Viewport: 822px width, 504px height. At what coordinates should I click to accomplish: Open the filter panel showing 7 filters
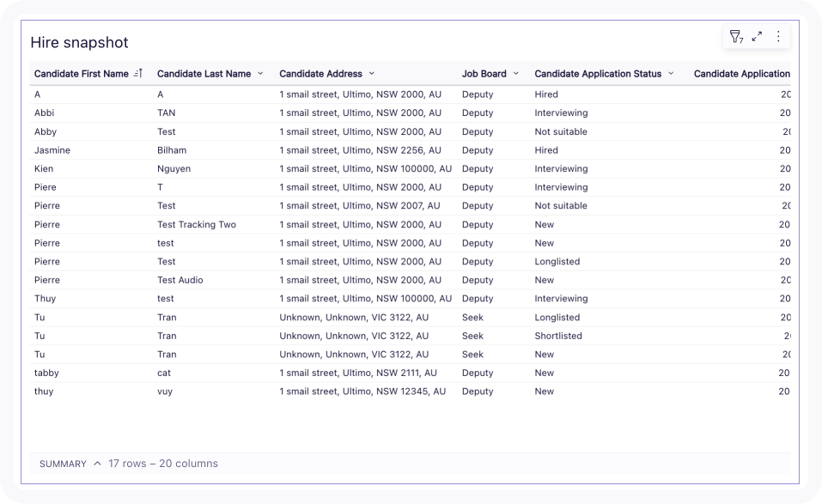736,37
